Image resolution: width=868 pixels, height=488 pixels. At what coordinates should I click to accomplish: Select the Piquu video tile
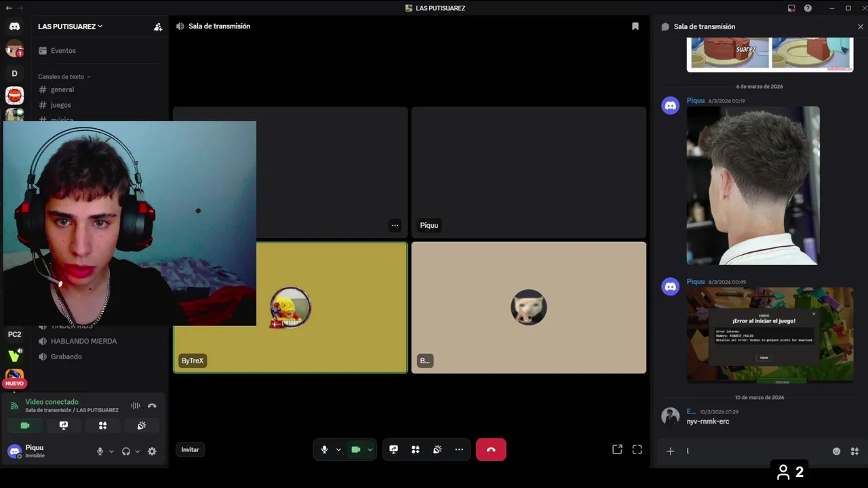pos(529,172)
